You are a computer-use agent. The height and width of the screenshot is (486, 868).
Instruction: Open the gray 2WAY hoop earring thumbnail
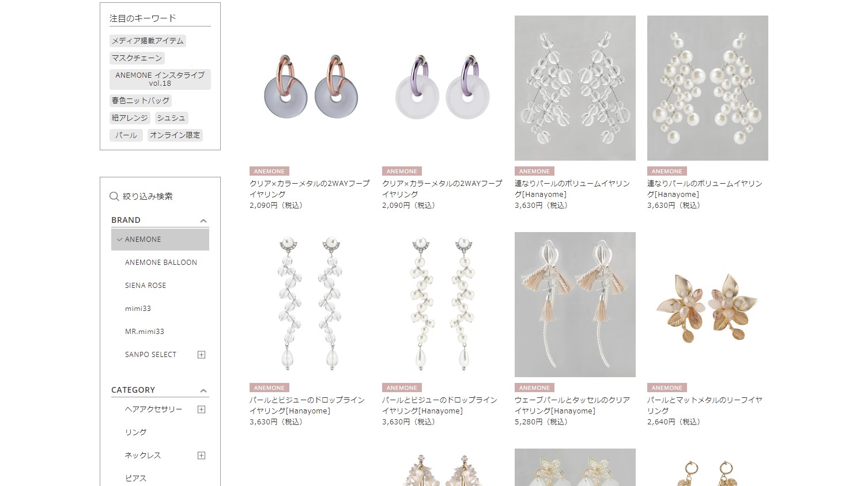(x=310, y=88)
